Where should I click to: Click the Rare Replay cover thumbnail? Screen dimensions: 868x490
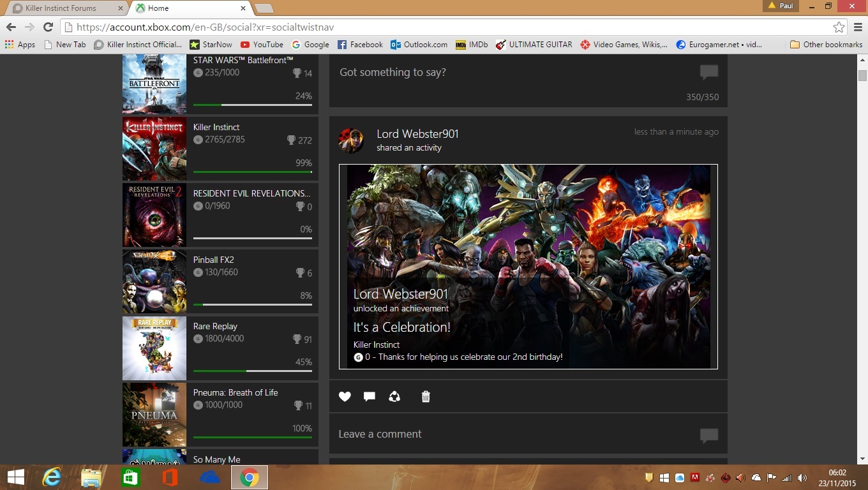point(154,348)
